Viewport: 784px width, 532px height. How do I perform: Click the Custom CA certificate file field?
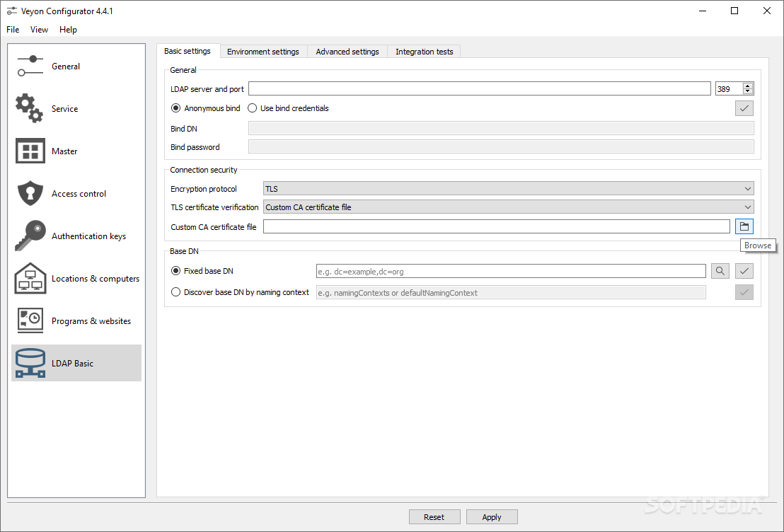497,226
